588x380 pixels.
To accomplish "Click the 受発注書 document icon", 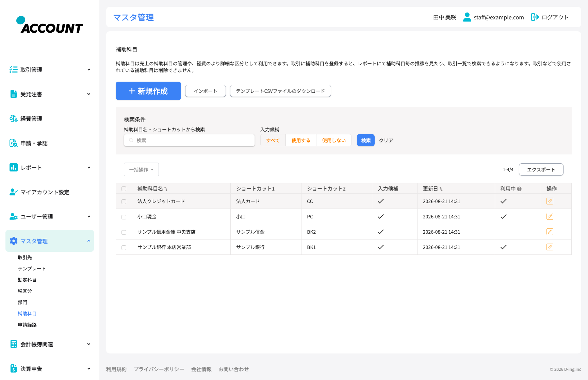I will pyautogui.click(x=14, y=94).
